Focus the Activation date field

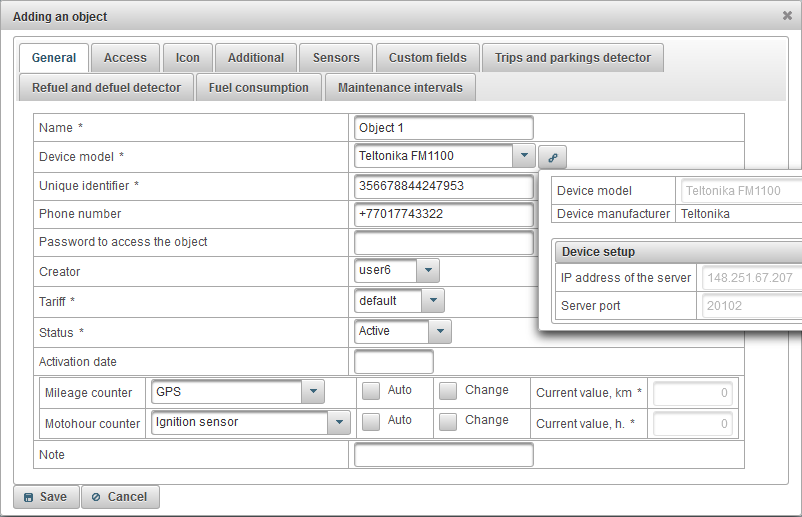click(x=393, y=362)
